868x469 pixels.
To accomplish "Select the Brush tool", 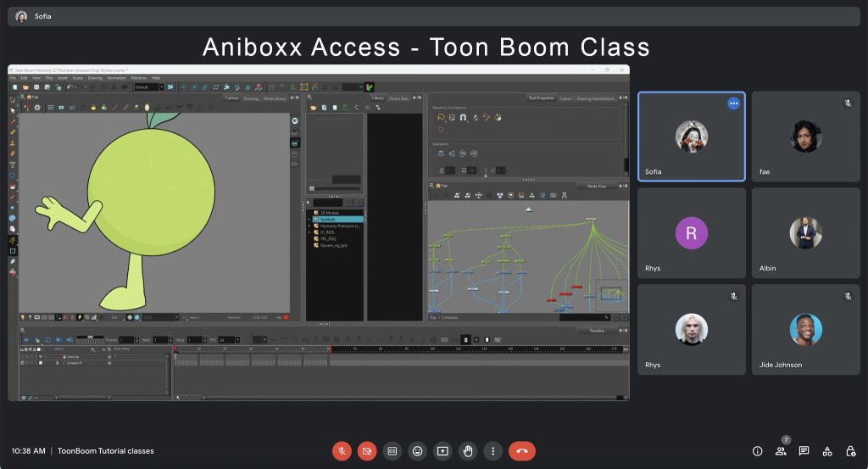I will coord(13,121).
